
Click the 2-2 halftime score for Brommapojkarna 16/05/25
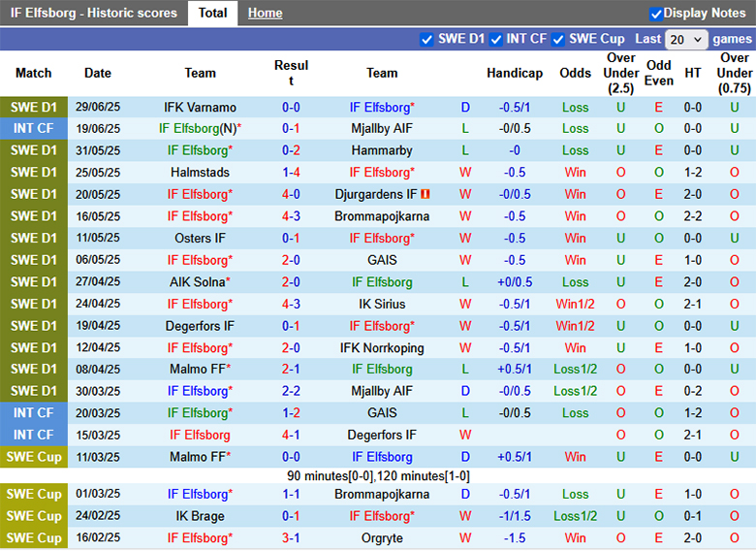tap(693, 216)
